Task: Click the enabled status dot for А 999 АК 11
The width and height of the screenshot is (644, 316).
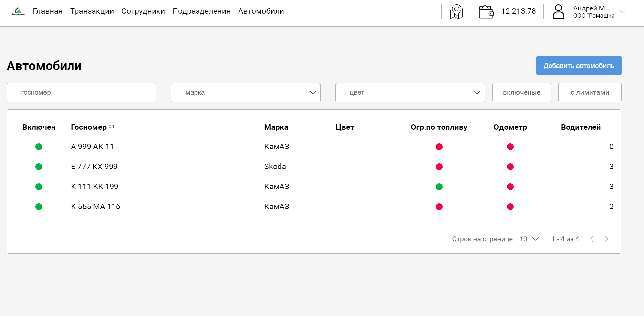Action: (x=39, y=147)
